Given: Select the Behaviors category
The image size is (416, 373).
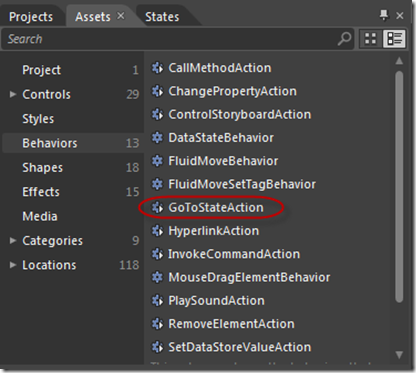Looking at the screenshot, I should 50,143.
